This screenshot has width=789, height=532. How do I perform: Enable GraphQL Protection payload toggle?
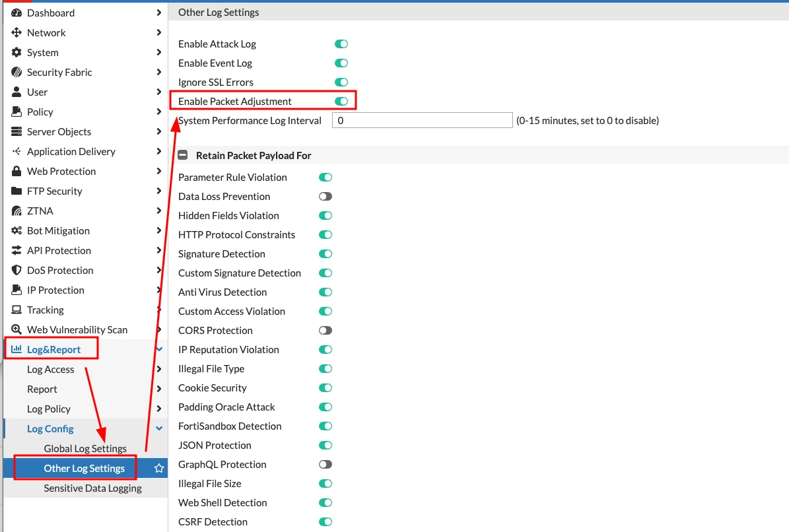(326, 465)
